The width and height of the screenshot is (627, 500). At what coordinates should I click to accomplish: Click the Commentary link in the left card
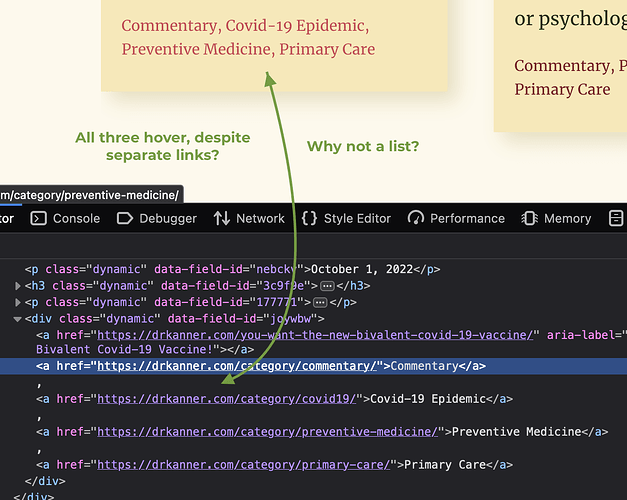[x=169, y=26]
